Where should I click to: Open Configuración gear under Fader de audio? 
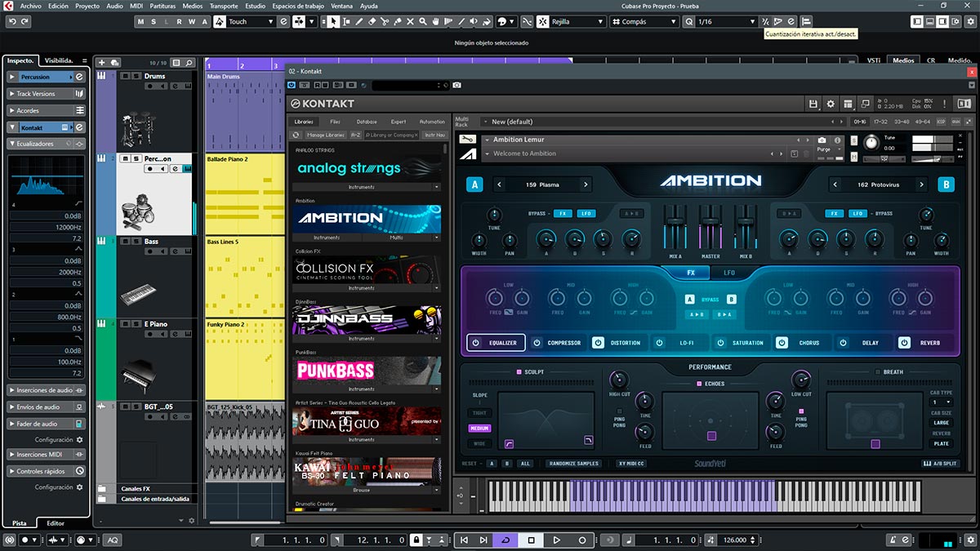click(79, 440)
